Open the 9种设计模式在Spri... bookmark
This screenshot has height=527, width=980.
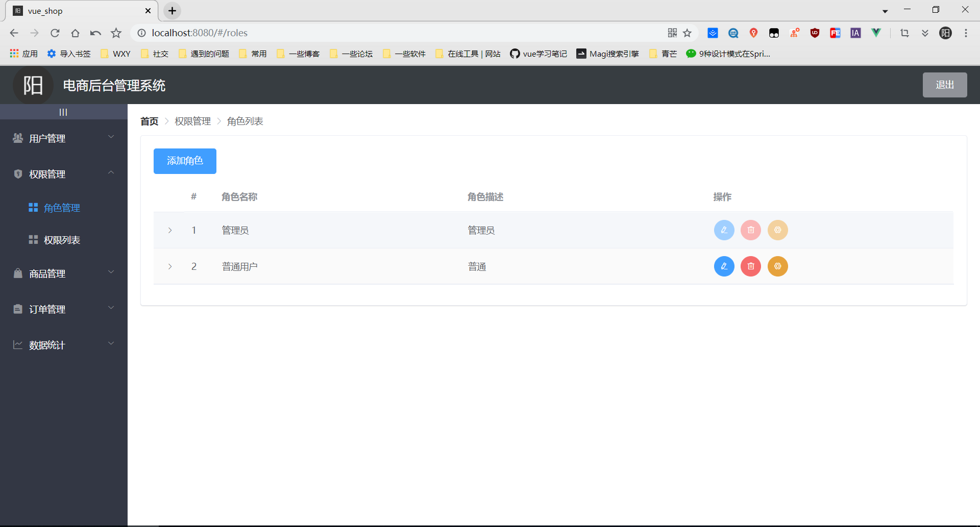[x=728, y=54]
